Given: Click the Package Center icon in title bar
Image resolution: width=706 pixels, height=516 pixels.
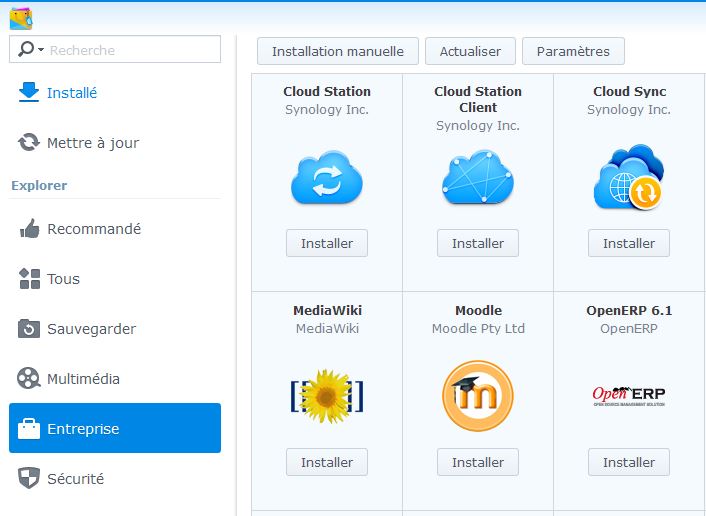Looking at the screenshot, I should [x=20, y=17].
